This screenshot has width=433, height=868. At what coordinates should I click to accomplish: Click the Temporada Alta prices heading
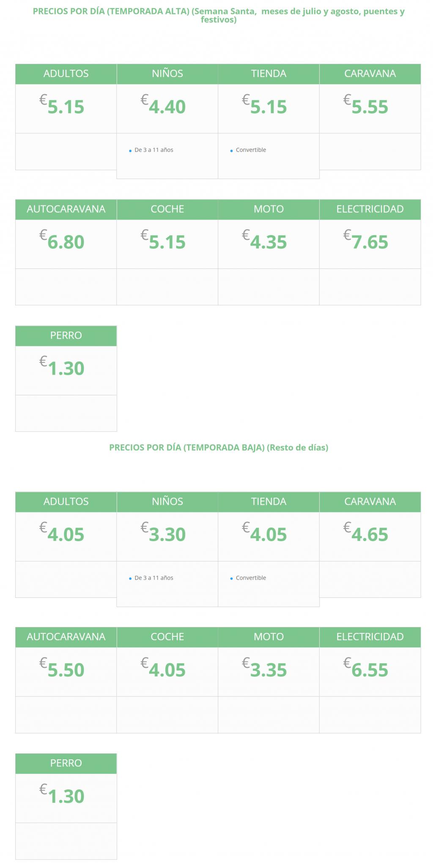pos(219,15)
